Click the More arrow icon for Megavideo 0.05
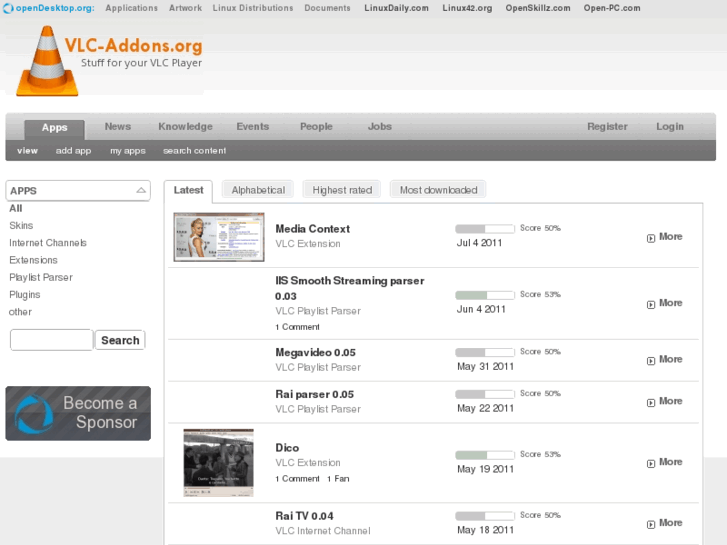This screenshot has height=545, width=727. point(651,360)
